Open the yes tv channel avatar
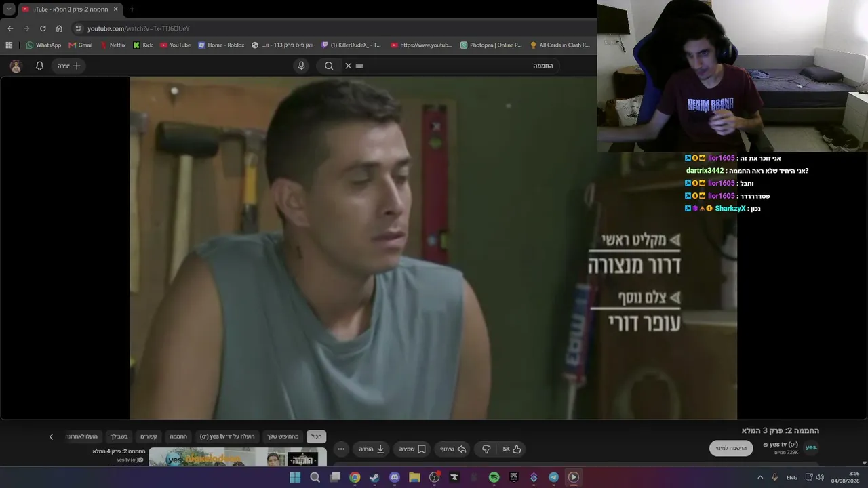The image size is (868, 488). pyautogui.click(x=811, y=447)
